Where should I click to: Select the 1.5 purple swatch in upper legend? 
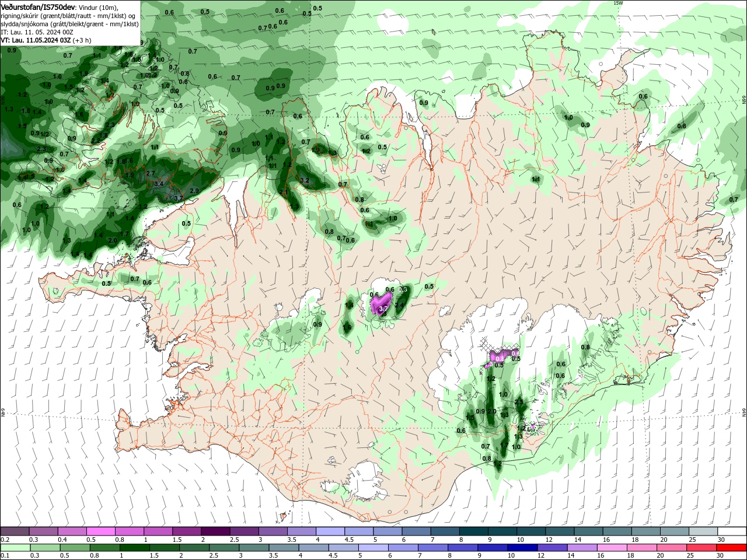187,531
